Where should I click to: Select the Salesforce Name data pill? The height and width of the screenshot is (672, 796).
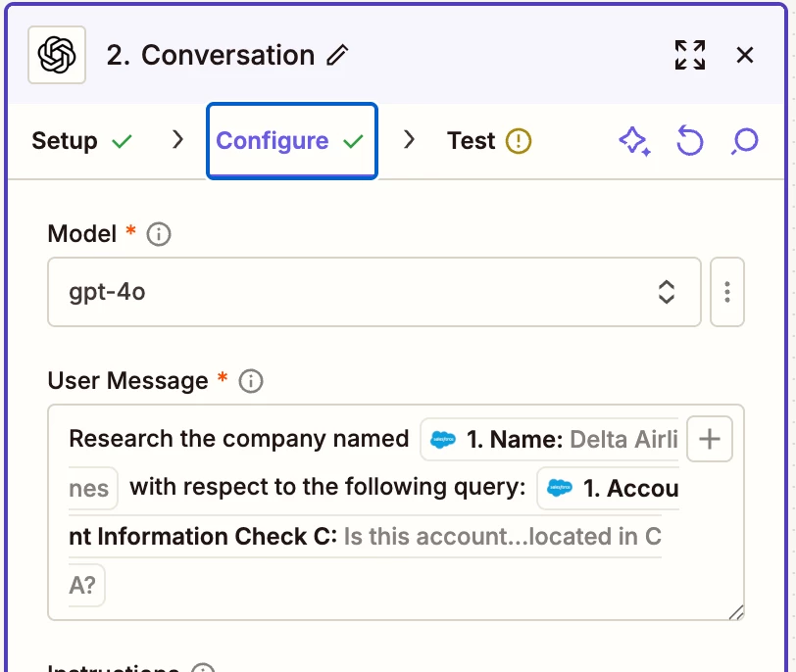coord(549,440)
